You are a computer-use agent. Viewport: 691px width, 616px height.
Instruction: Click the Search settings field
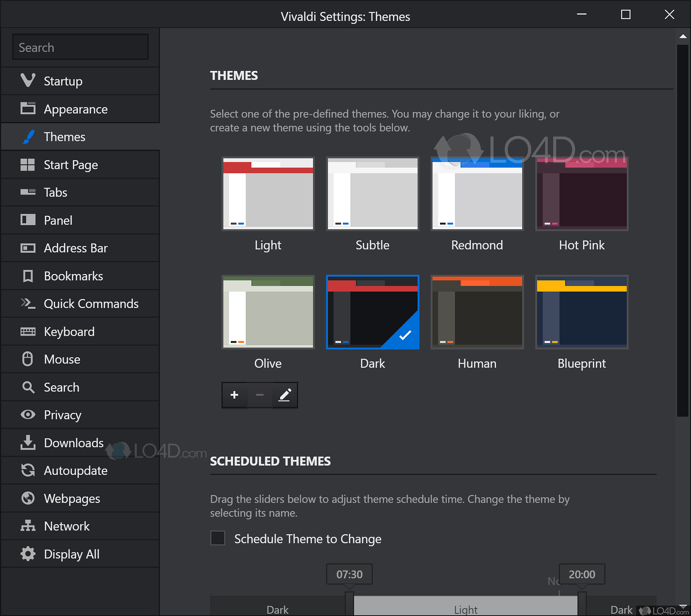(x=80, y=47)
